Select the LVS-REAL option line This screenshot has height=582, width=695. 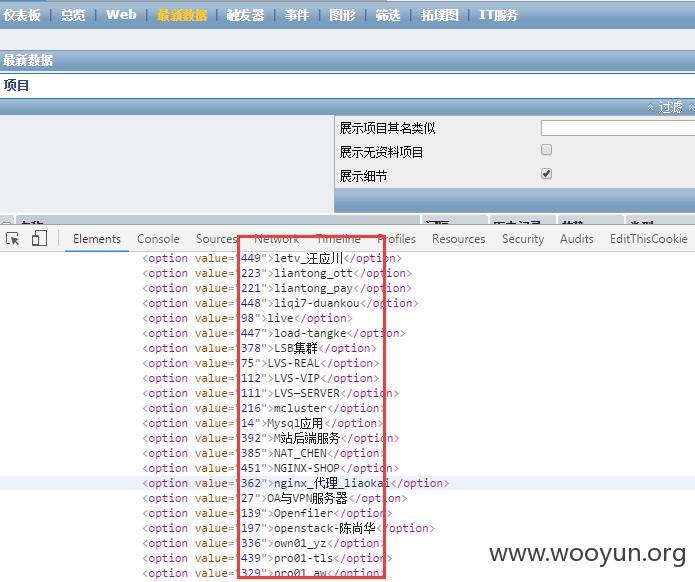(261, 363)
